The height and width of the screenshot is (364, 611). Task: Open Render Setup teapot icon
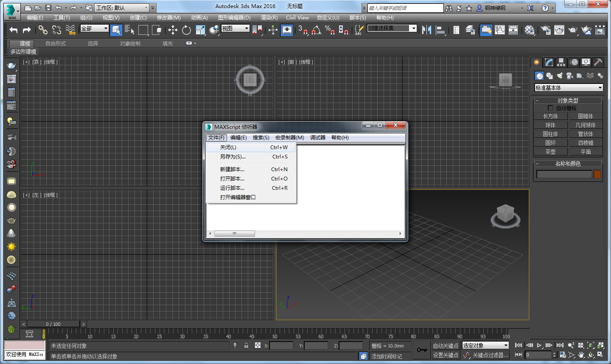click(546, 30)
